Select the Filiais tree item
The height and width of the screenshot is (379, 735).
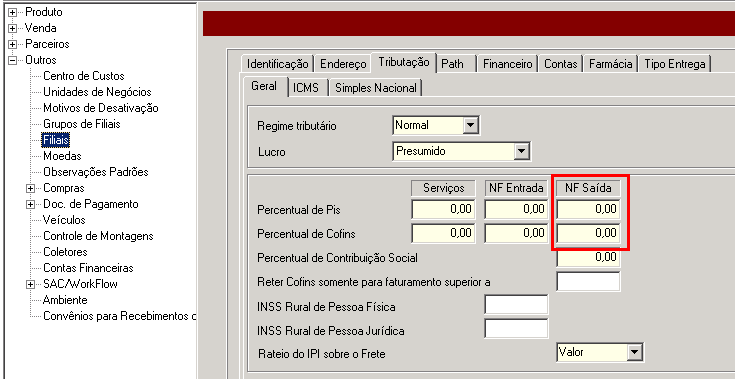pyautogui.click(x=56, y=140)
